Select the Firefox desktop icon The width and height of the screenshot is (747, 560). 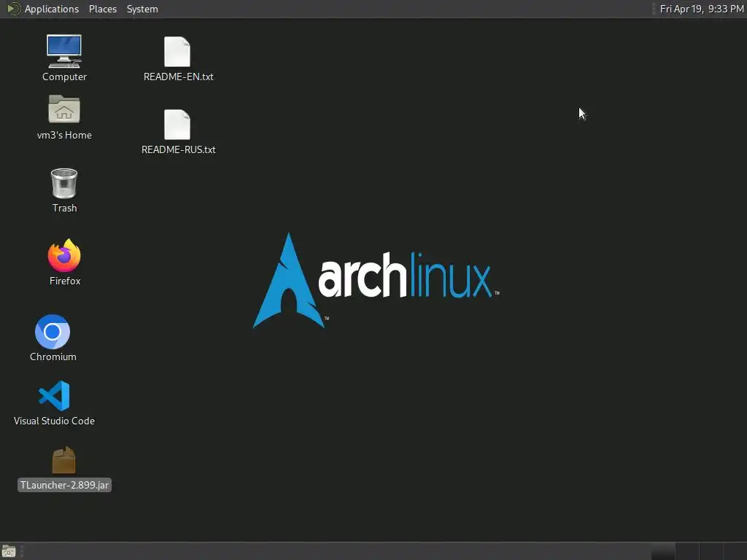click(64, 255)
